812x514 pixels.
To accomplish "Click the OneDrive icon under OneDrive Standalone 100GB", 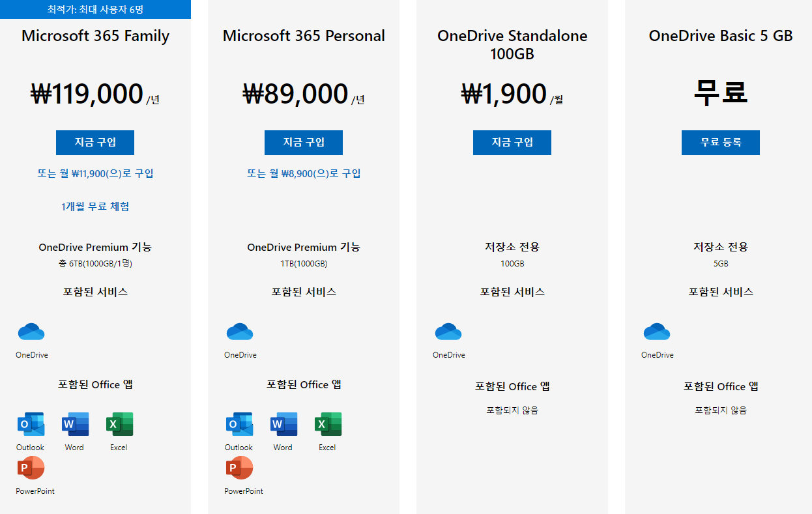I will [448, 332].
